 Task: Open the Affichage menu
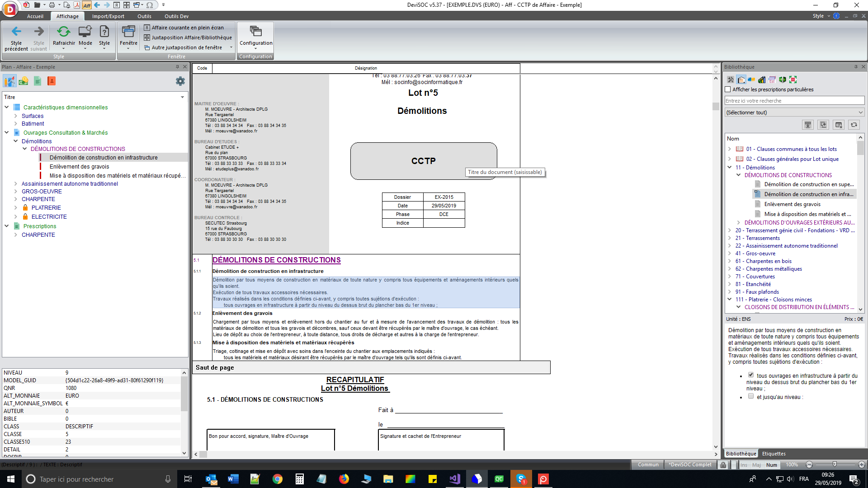(x=67, y=16)
